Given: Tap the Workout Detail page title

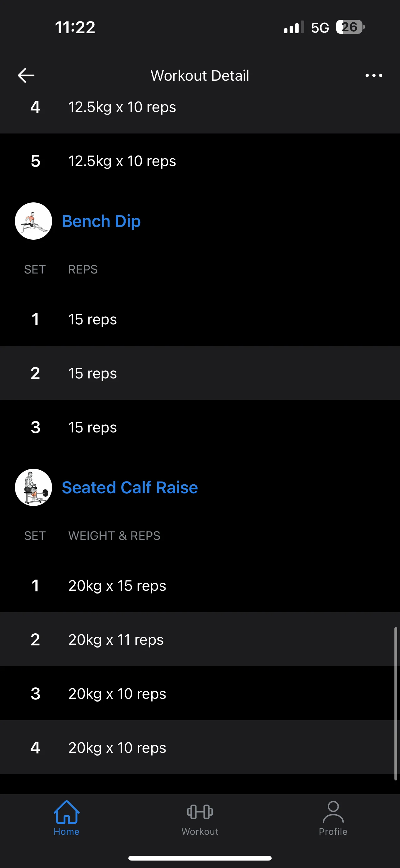Looking at the screenshot, I should coord(200,75).
